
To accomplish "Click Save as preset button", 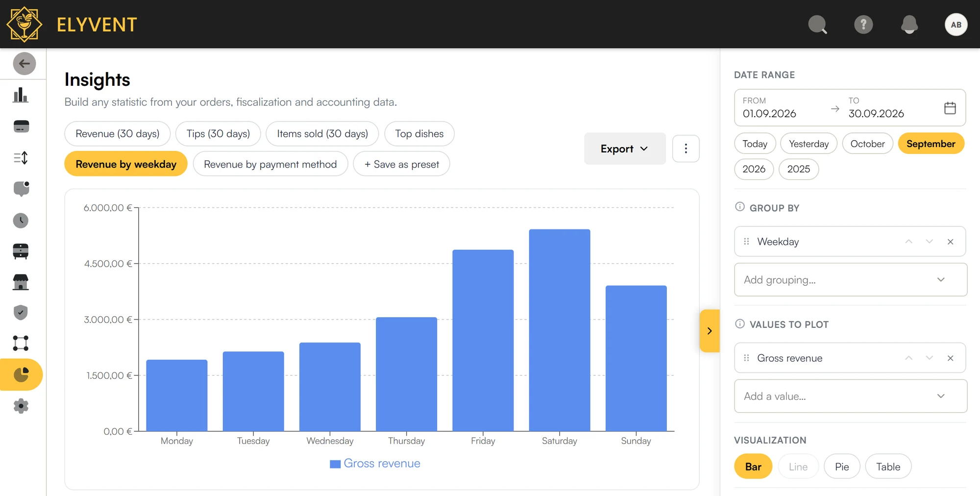I will [401, 164].
